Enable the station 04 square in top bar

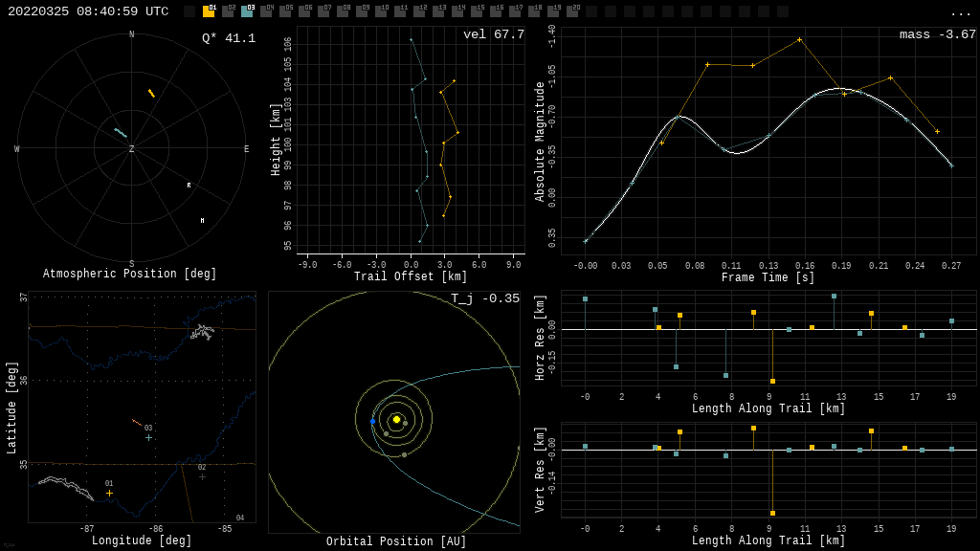coord(266,11)
